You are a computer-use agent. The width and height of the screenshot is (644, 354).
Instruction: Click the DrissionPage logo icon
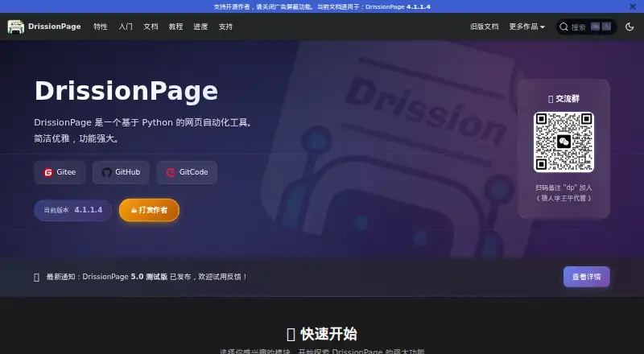click(15, 27)
